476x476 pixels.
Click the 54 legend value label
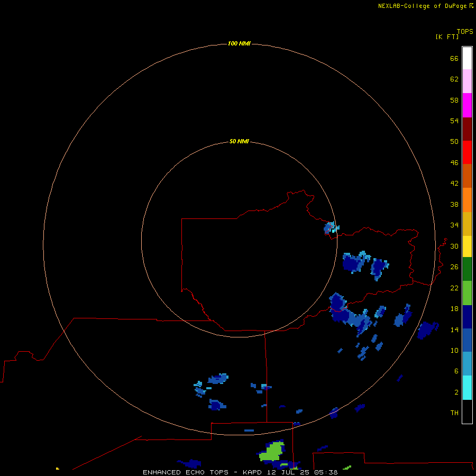(x=454, y=121)
